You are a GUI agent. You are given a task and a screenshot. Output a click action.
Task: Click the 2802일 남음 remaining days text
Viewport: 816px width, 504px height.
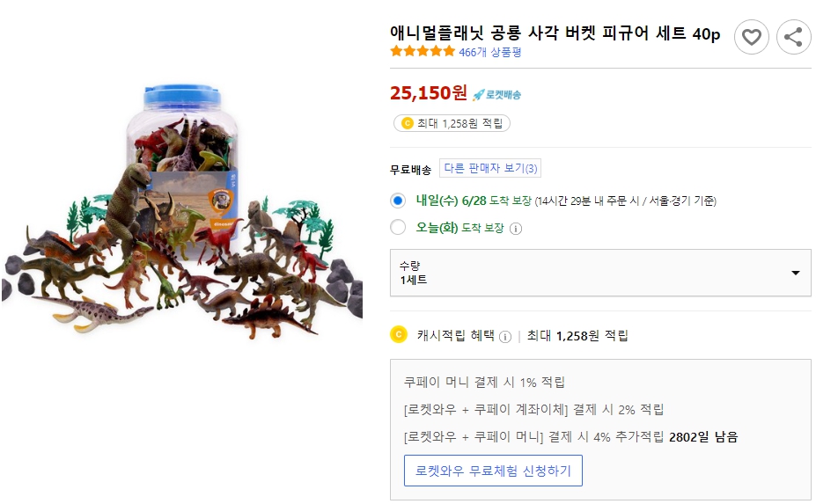(x=703, y=437)
